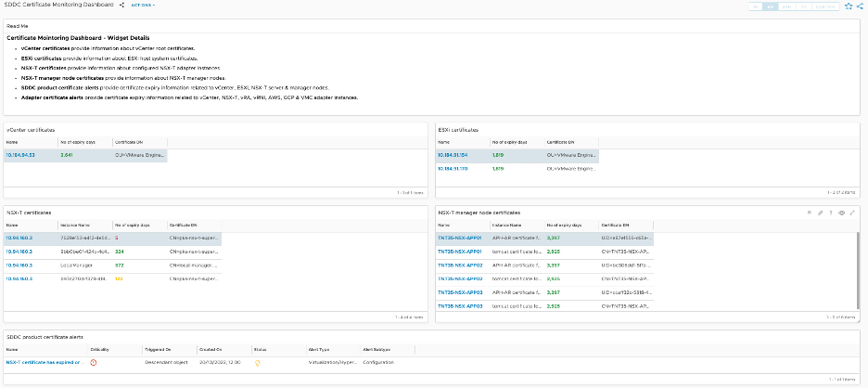Image resolution: width=868 pixels, height=388 pixels.
Task: Click the red critical alert icon
Action: [x=94, y=362]
